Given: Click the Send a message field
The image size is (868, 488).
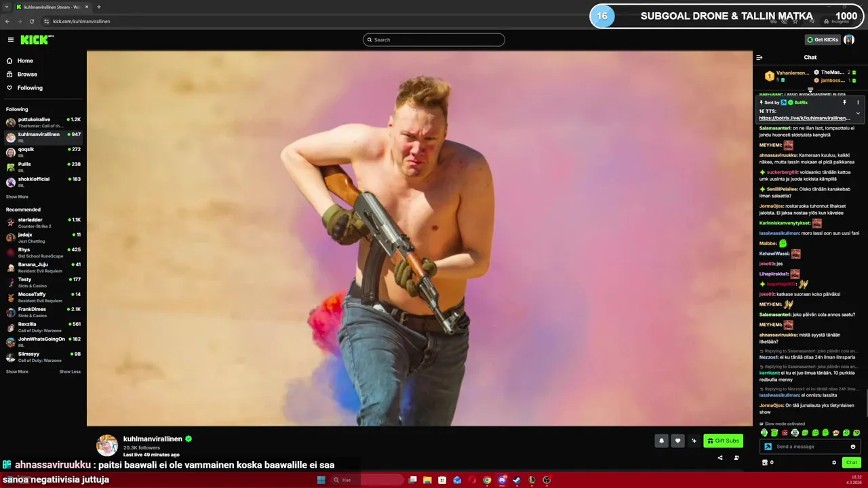Looking at the screenshot, I should click(x=811, y=447).
